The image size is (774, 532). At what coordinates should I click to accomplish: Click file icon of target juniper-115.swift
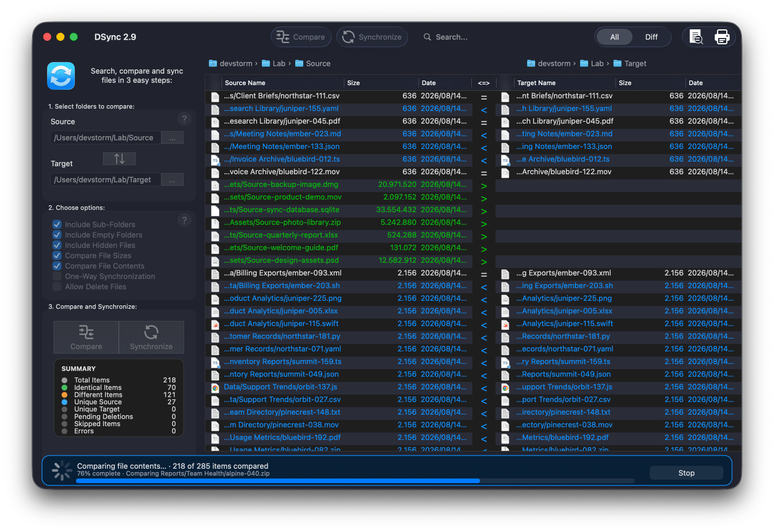(x=505, y=324)
